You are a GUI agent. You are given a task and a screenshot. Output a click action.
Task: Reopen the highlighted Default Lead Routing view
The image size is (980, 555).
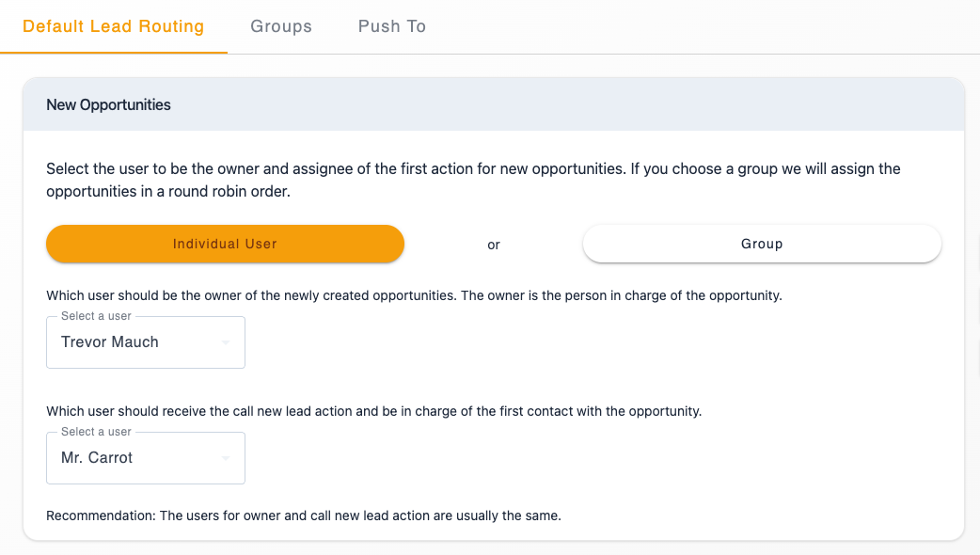(113, 26)
